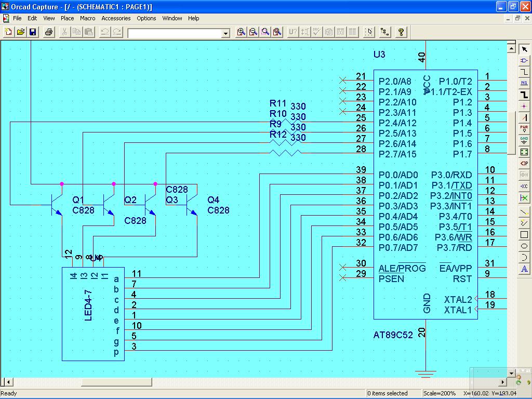Screen dimensions: 532x399
Task: Toggle Snap to Grid toolbar icon
Action: pos(369,32)
